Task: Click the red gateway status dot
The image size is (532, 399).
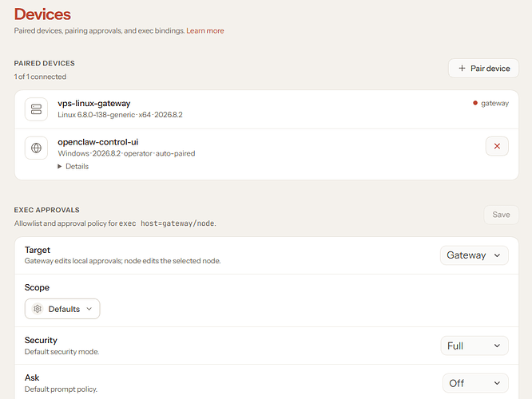Action: pyautogui.click(x=475, y=103)
